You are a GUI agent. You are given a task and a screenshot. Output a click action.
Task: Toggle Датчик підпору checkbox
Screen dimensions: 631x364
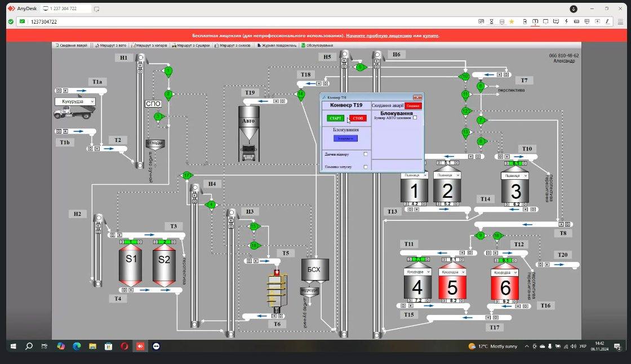click(x=366, y=154)
